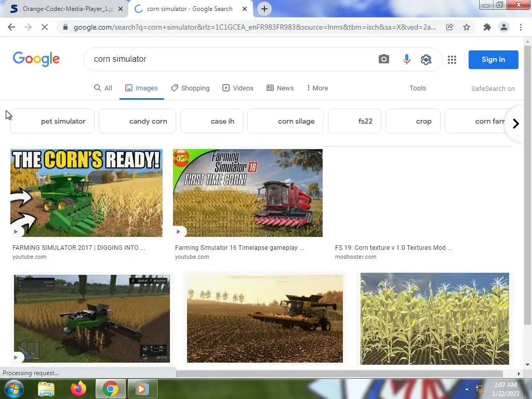Click the vertical scrollbar thumb
This screenshot has width=532, height=399.
(527, 185)
